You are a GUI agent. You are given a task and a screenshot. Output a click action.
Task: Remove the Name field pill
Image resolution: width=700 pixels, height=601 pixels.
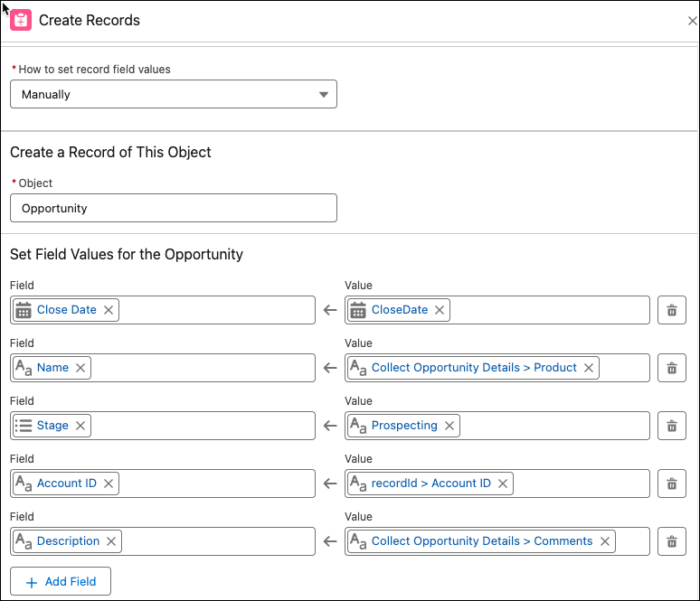tap(80, 368)
